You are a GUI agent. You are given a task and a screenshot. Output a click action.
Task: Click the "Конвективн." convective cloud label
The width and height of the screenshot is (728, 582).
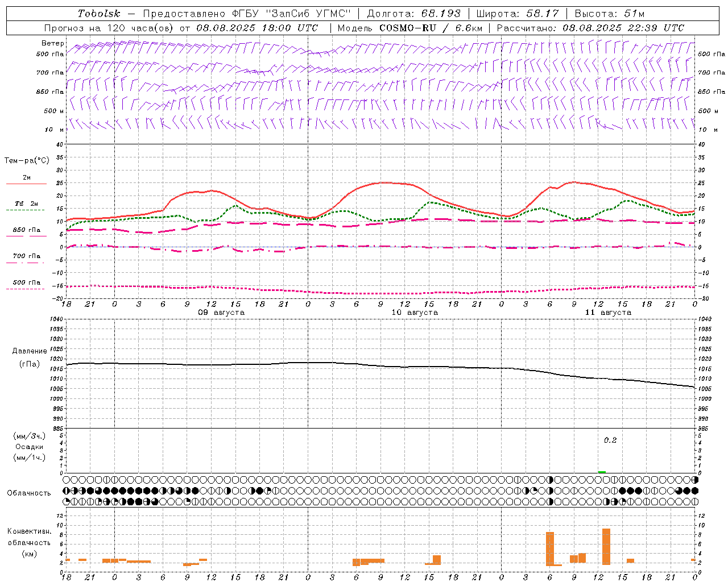(30, 531)
